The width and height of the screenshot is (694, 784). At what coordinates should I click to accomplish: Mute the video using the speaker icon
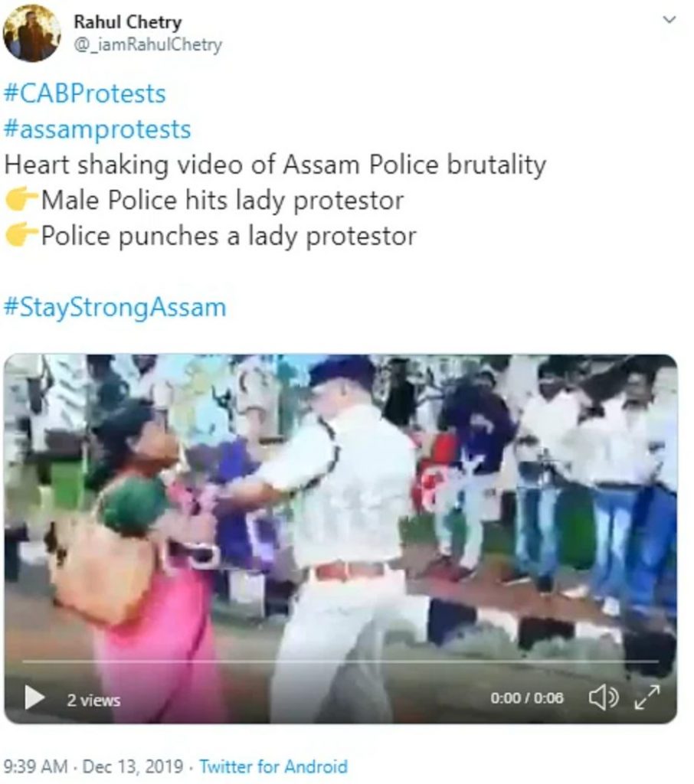(x=604, y=697)
